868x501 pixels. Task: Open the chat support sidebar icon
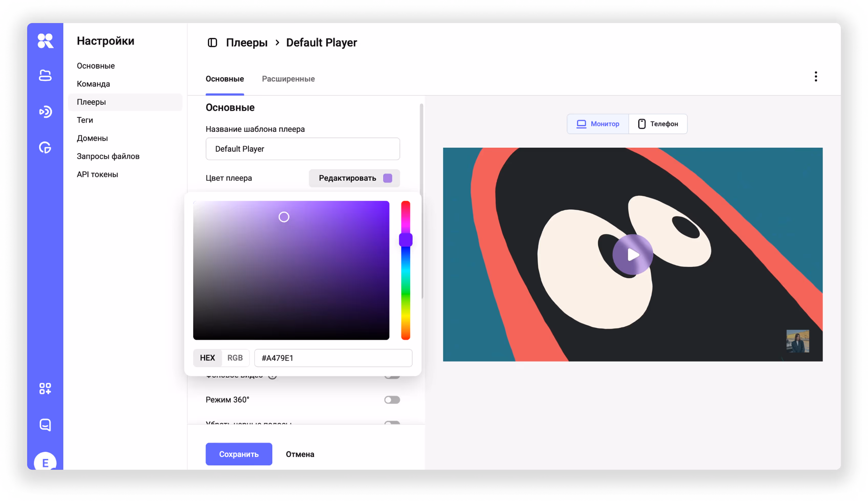45,425
